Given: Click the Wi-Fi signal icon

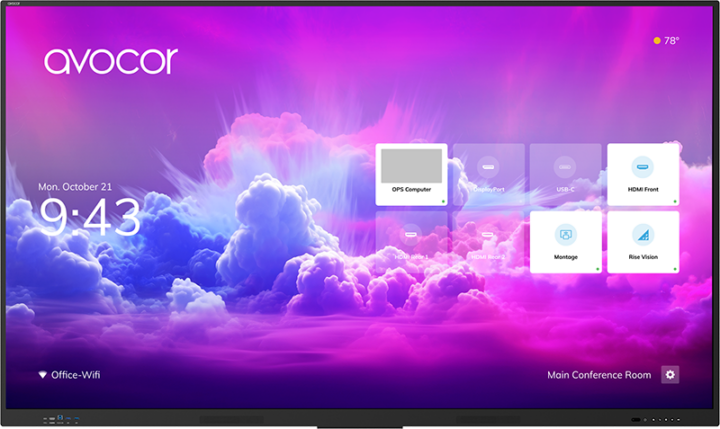Looking at the screenshot, I should (42, 375).
